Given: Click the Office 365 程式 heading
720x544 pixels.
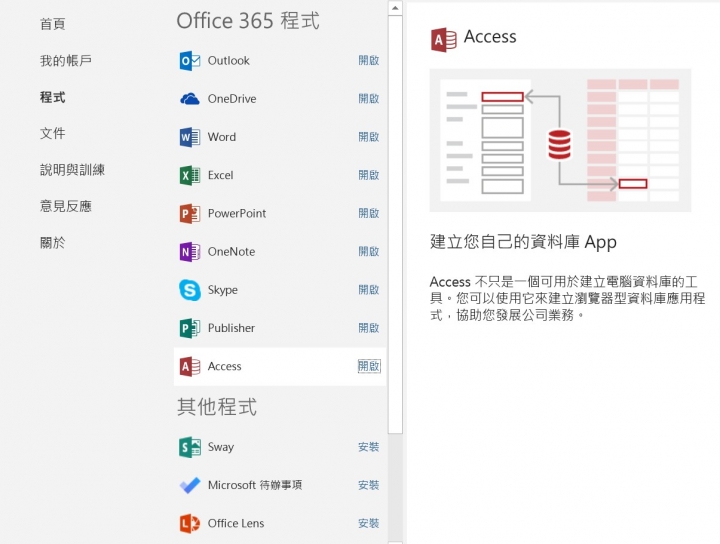Looking at the screenshot, I should (x=248, y=21).
